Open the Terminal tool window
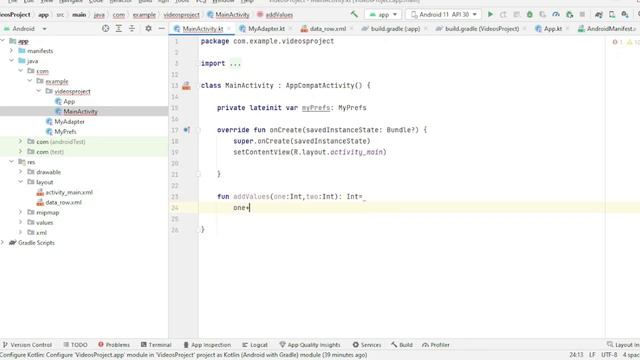This screenshot has height=360, width=640. click(156, 345)
